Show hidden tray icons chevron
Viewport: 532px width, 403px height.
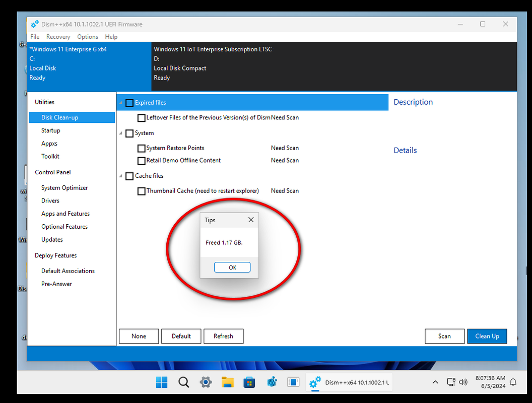435,382
